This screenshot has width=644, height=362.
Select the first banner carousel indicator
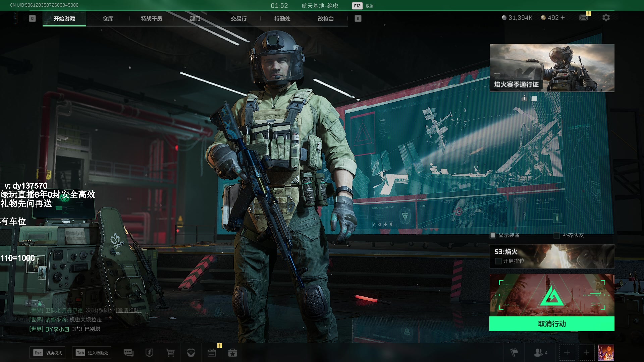[524, 99]
